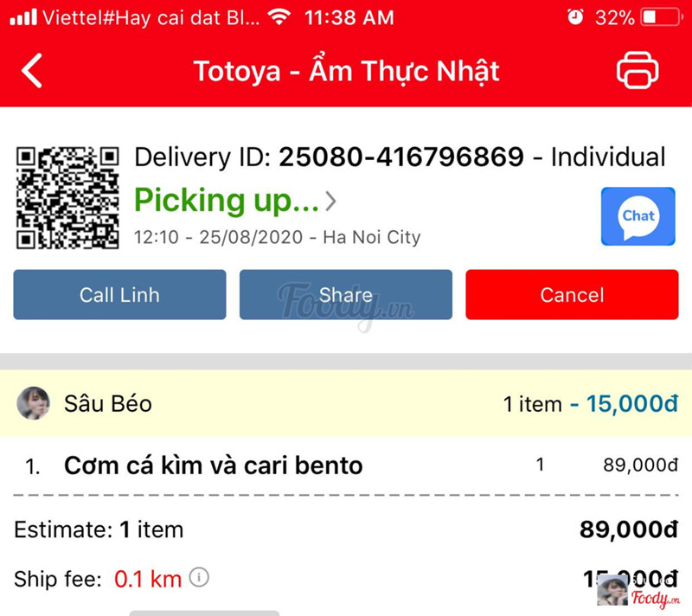Open the Chat bubble icon
The image size is (692, 616).
(x=638, y=216)
